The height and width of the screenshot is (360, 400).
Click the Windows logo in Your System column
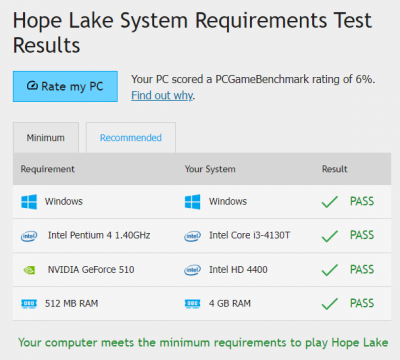193,202
